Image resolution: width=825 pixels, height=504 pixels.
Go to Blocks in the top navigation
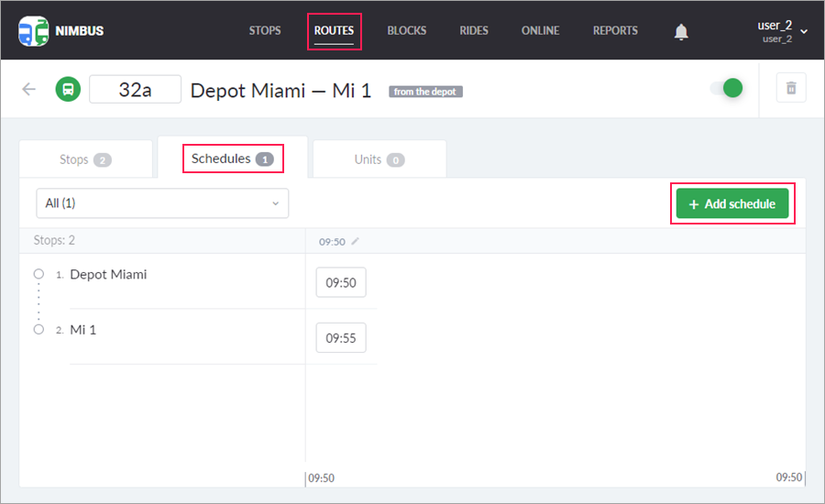[407, 30]
